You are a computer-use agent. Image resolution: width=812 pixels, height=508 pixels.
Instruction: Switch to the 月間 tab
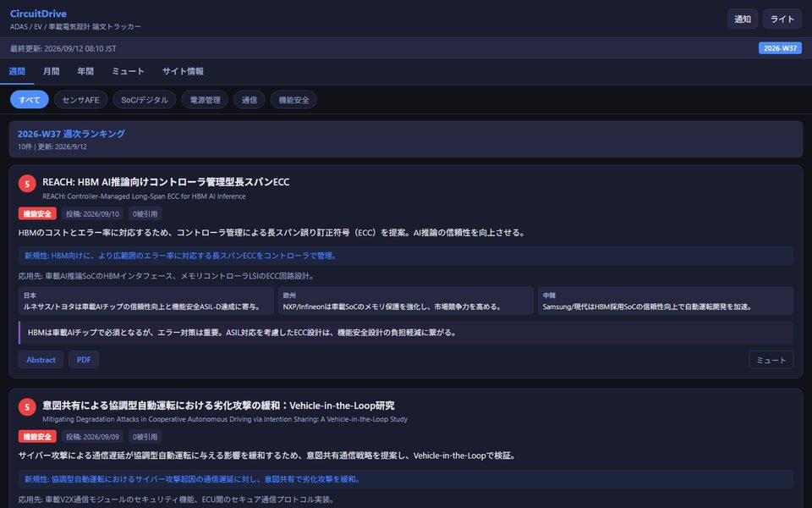coord(52,71)
